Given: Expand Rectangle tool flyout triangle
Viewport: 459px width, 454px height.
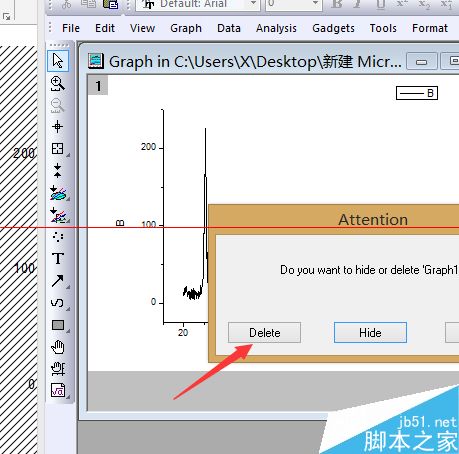Looking at the screenshot, I should (x=68, y=331).
